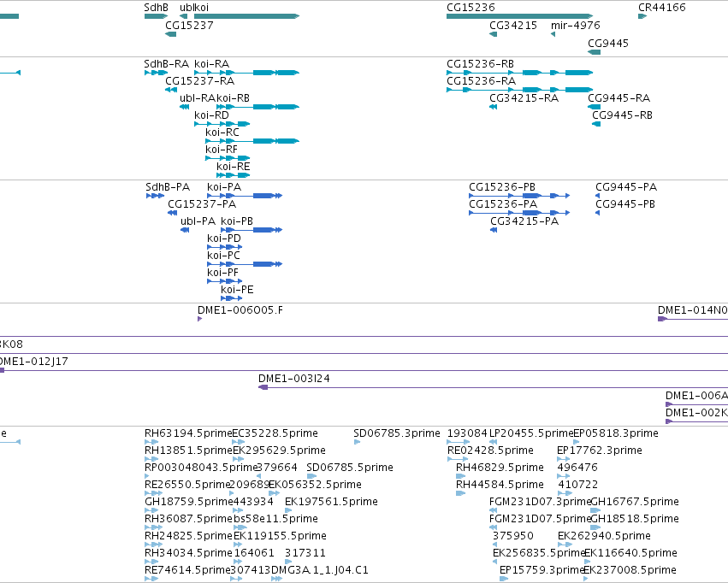
Task: Click the CG15236-PB label
Action: [502, 187]
